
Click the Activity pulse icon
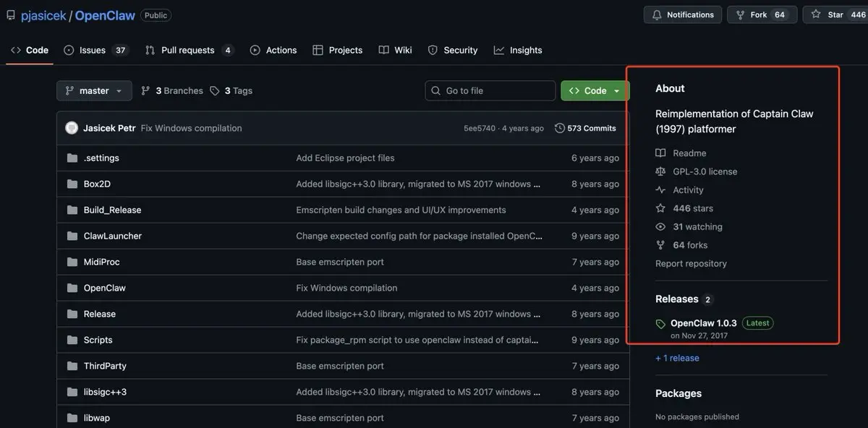point(660,190)
